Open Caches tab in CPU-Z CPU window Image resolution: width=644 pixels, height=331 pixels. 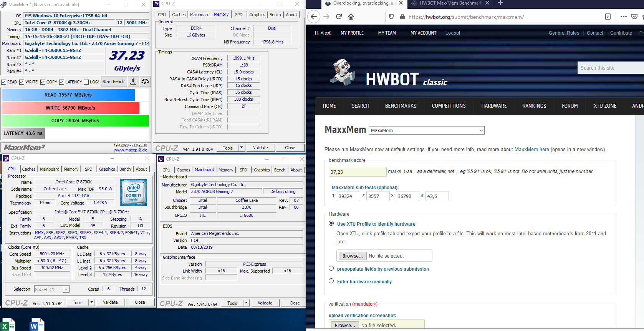[x=29, y=169]
